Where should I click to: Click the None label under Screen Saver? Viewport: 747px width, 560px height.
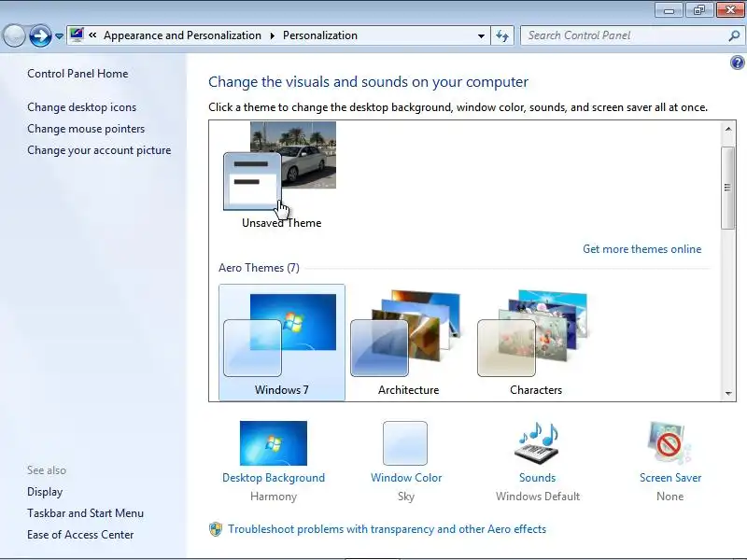[x=669, y=497]
